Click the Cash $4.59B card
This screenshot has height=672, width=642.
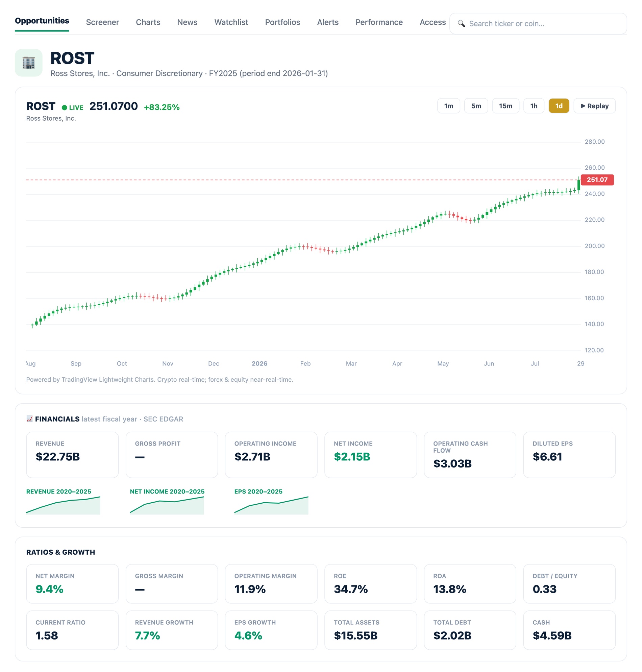[569, 630]
